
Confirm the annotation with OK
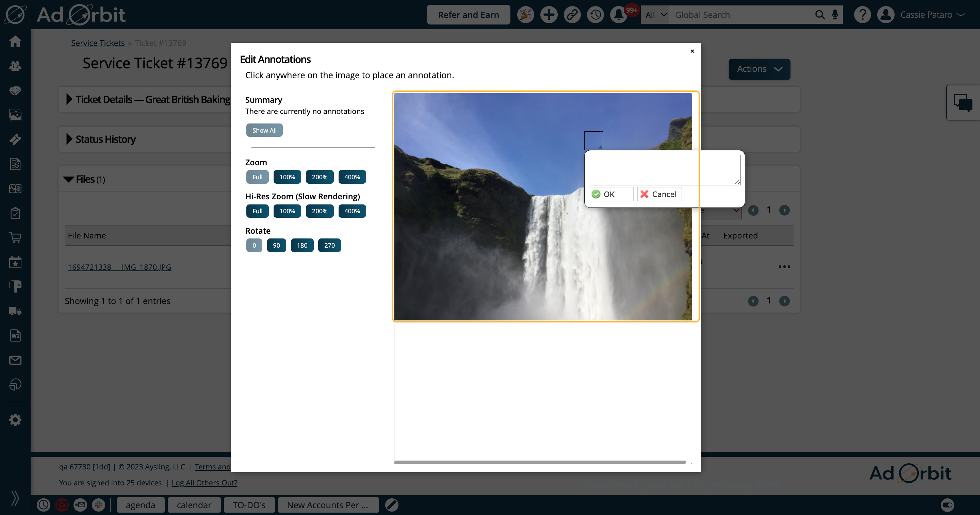click(611, 194)
